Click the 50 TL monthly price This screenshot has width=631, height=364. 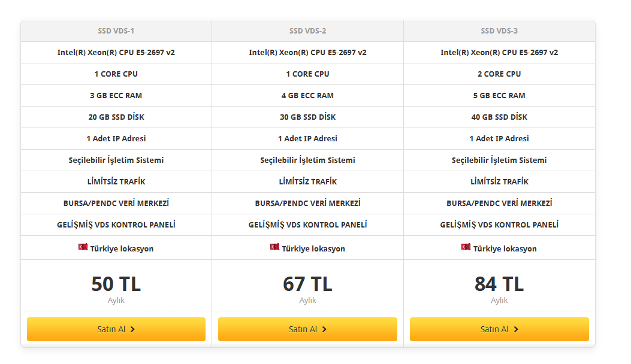(x=116, y=284)
